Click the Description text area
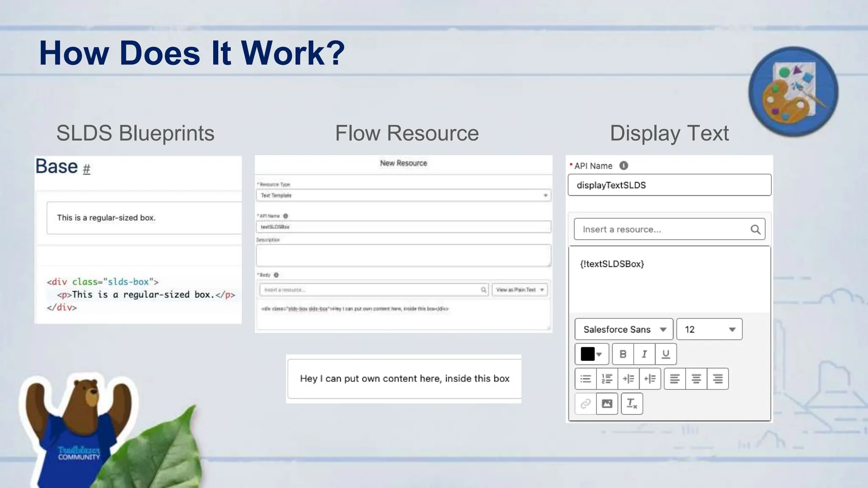This screenshot has width=868, height=488. coord(403,255)
